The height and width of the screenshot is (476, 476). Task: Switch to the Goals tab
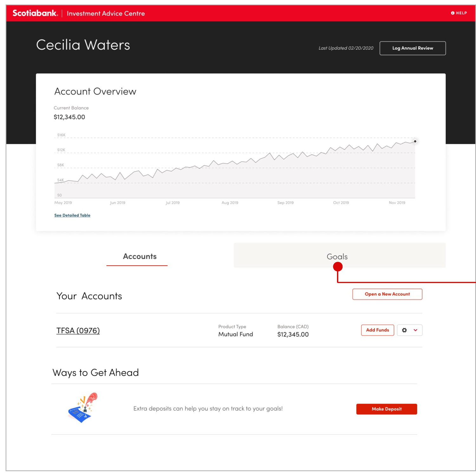pos(340,255)
